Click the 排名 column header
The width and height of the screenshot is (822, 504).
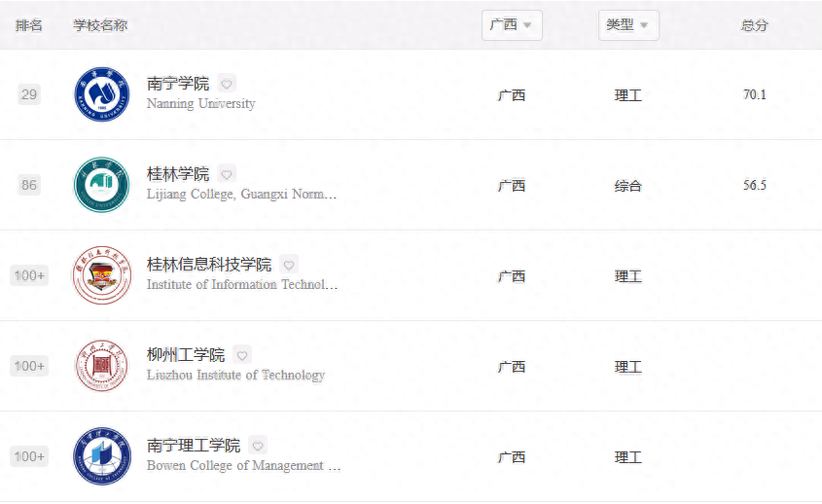click(29, 25)
